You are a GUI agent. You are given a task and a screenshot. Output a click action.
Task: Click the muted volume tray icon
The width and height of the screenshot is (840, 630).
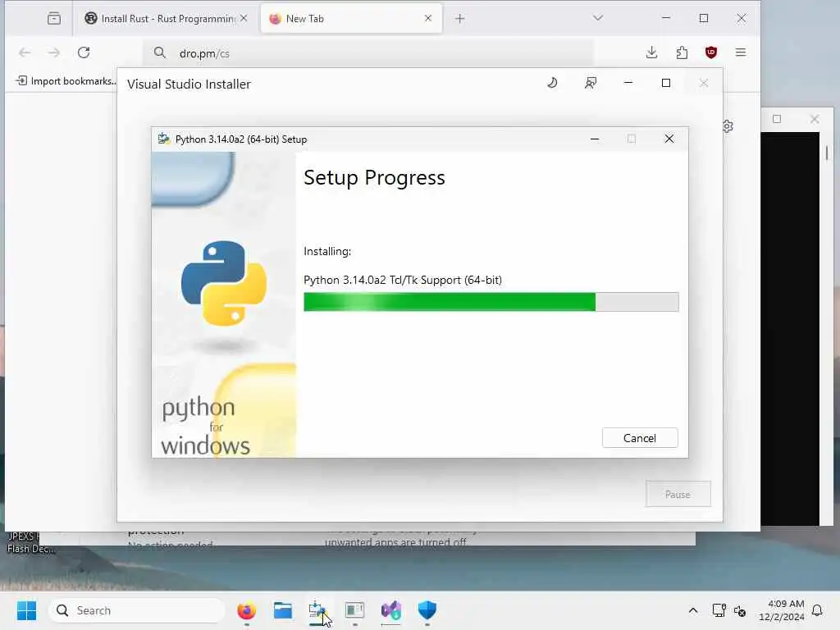pos(740,610)
